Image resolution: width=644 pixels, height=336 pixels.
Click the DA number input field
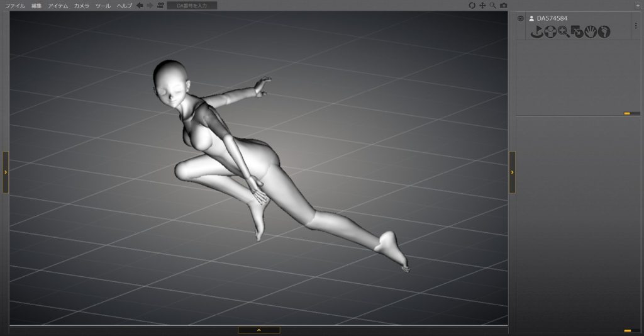(192, 5)
